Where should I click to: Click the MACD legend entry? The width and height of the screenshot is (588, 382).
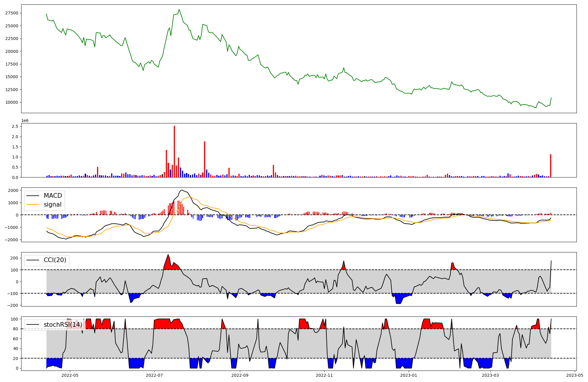click(x=53, y=196)
